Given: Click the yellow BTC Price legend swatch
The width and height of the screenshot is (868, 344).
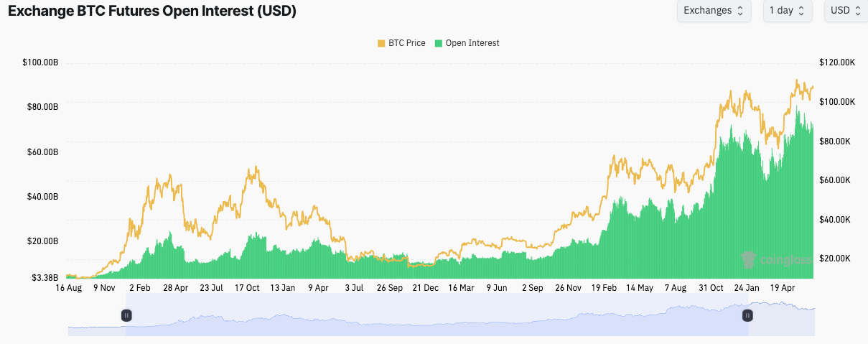Looking at the screenshot, I should click(381, 43).
